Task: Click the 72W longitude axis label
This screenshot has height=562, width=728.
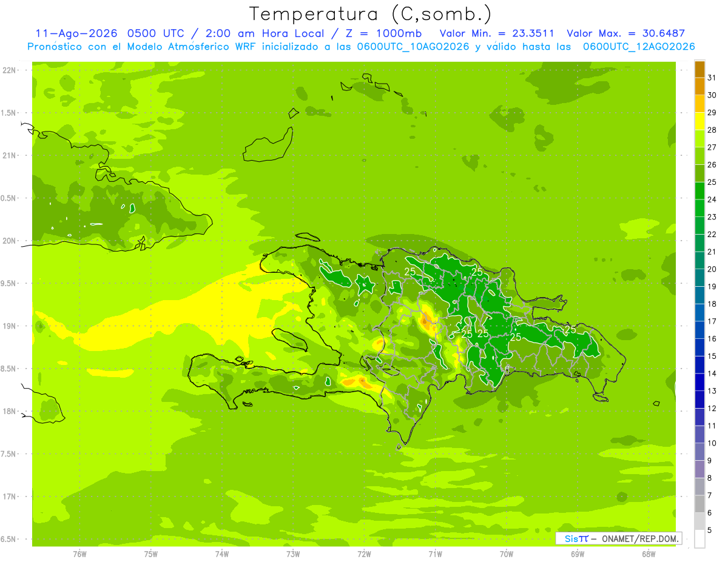Action: [364, 554]
